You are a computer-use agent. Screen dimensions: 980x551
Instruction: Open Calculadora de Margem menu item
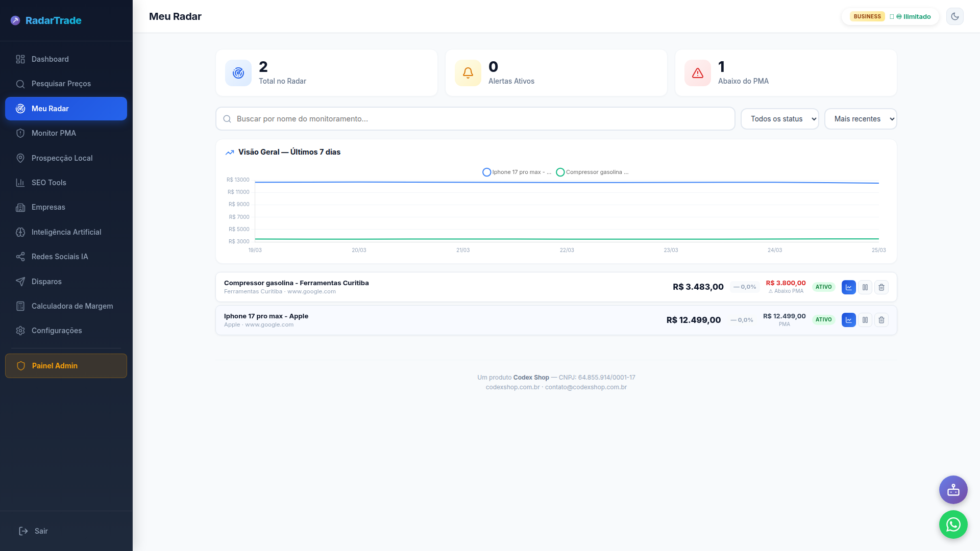[x=72, y=306]
